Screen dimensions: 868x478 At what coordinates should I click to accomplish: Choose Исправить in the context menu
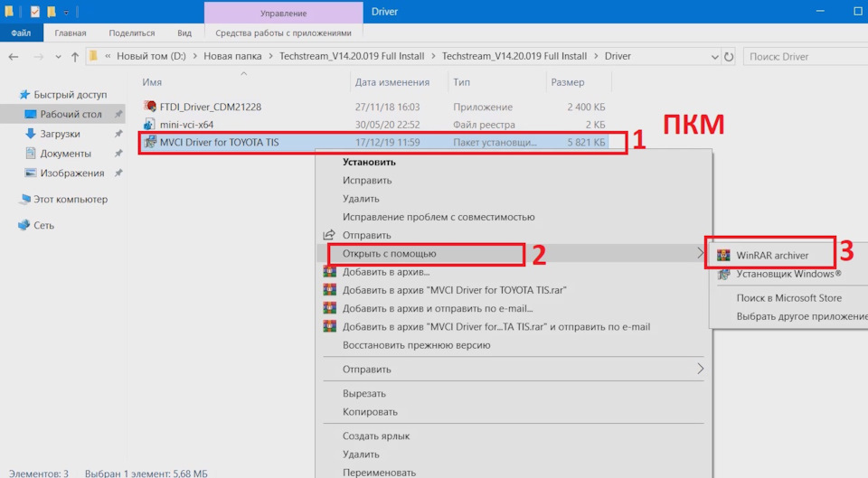coord(367,181)
